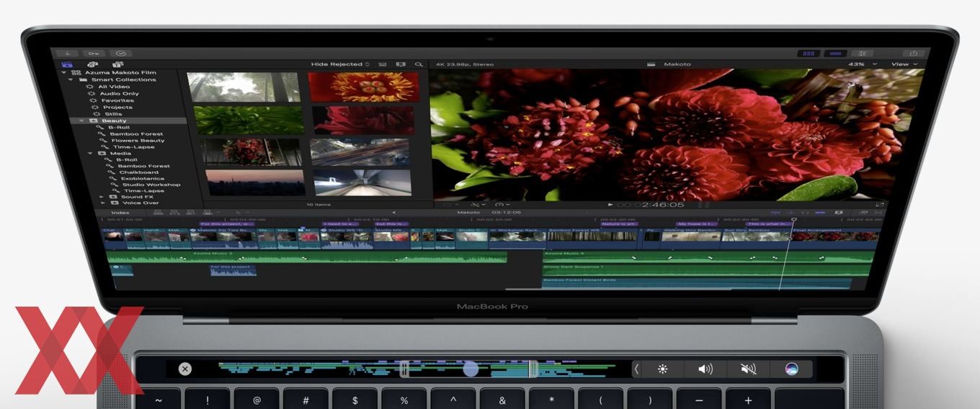Click the Play button in viewer
The image size is (980, 409).
(611, 205)
